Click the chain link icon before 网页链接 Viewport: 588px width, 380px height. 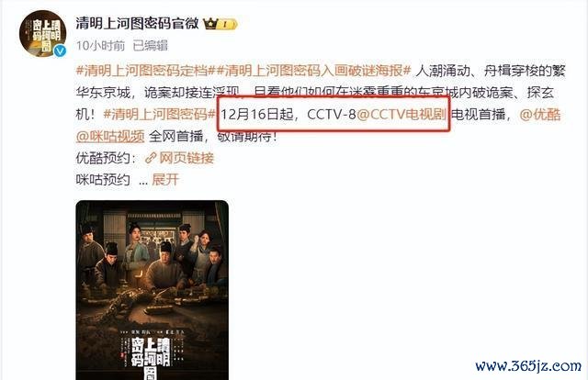[151, 158]
